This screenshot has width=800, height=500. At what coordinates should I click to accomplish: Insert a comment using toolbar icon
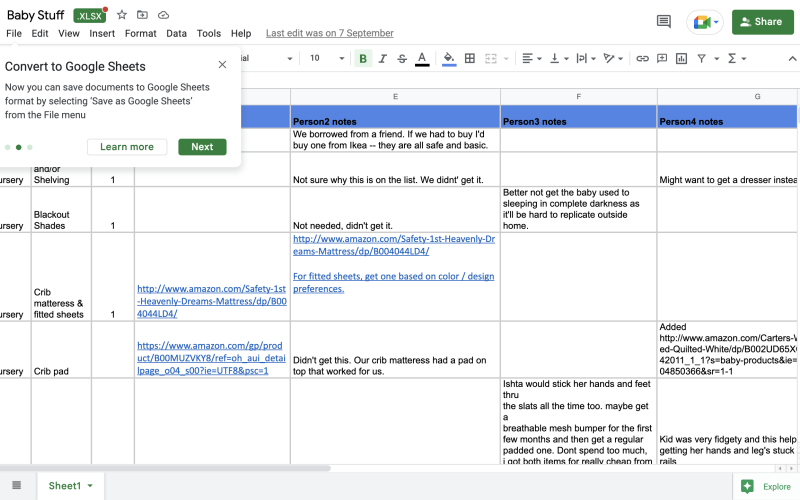click(661, 59)
